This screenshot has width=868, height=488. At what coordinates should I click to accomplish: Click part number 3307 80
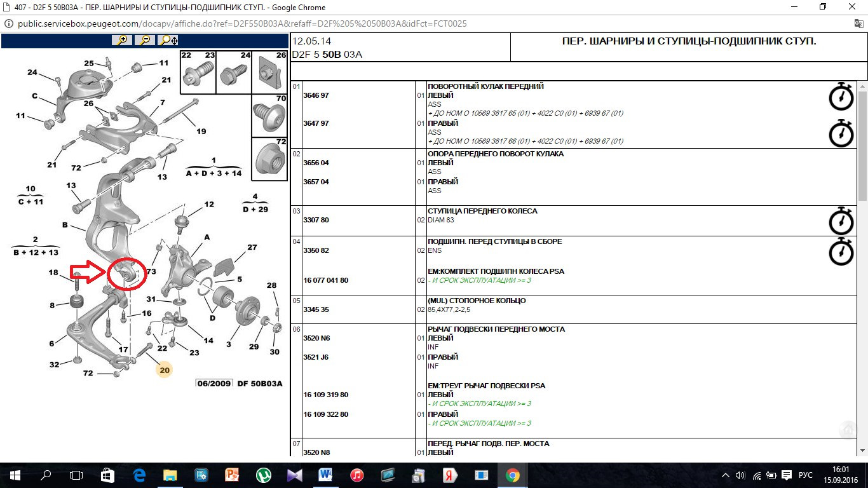click(316, 220)
